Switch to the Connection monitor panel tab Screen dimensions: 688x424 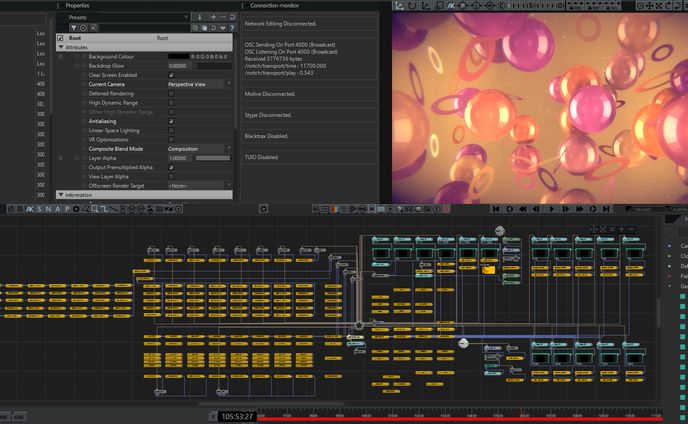click(x=274, y=5)
